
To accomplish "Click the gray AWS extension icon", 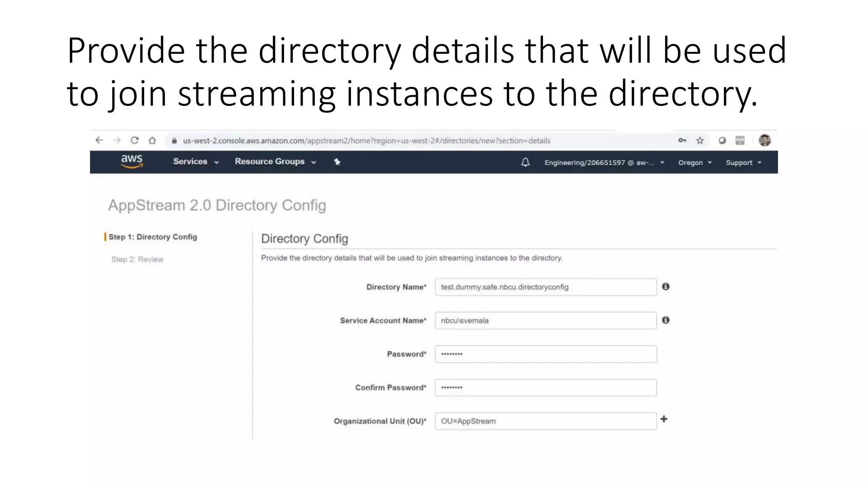I will pos(740,140).
